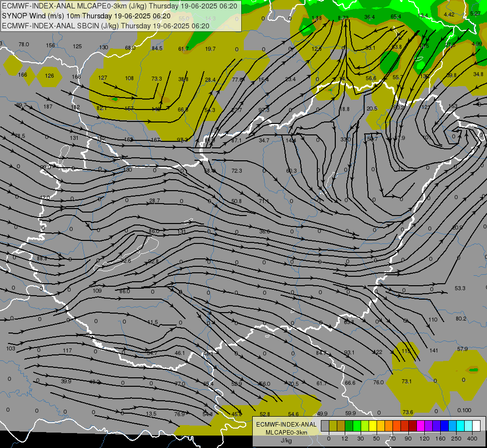Click the map value 56.6
The width and height of the screenshot is (487, 448).
coord(371,78)
